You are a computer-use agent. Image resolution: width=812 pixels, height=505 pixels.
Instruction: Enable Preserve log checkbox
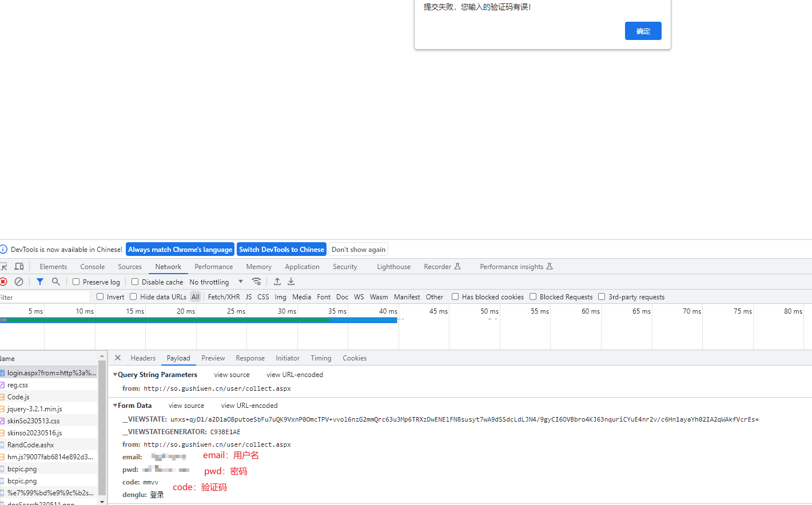76,282
